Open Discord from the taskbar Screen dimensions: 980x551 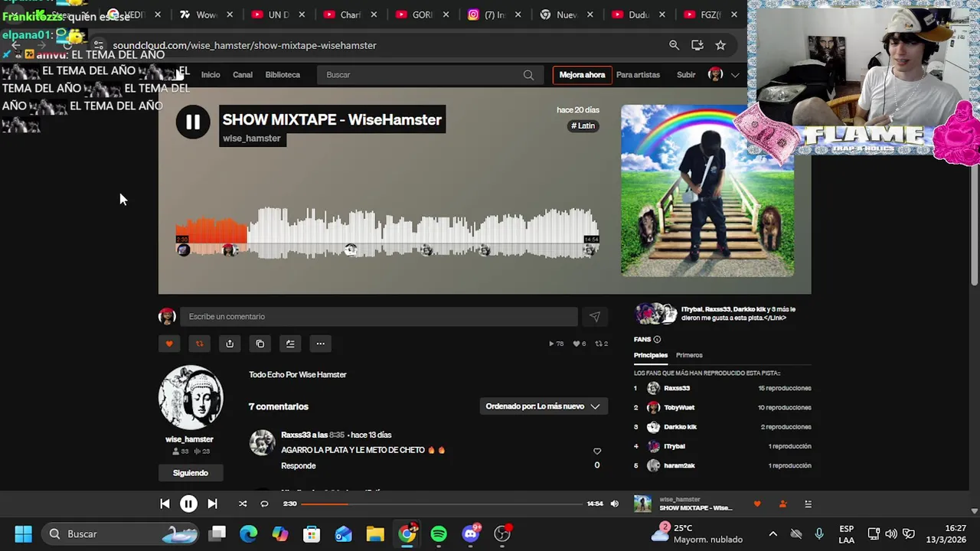coord(471,533)
